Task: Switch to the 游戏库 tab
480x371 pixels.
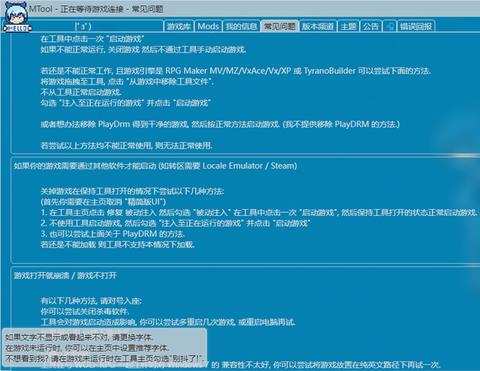Action: [179, 26]
